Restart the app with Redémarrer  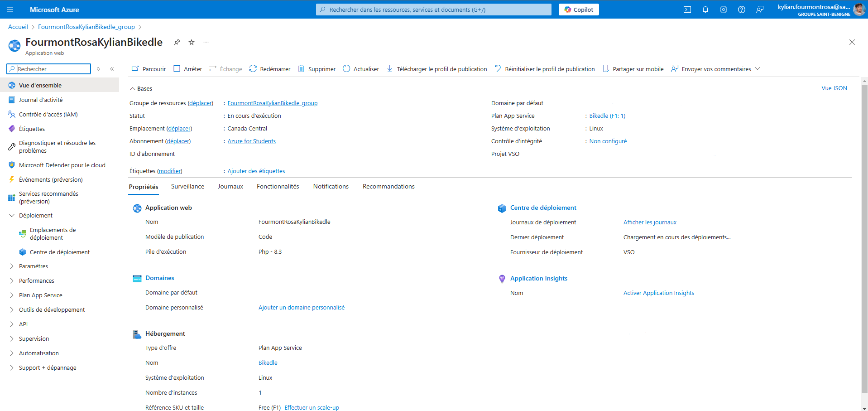270,69
